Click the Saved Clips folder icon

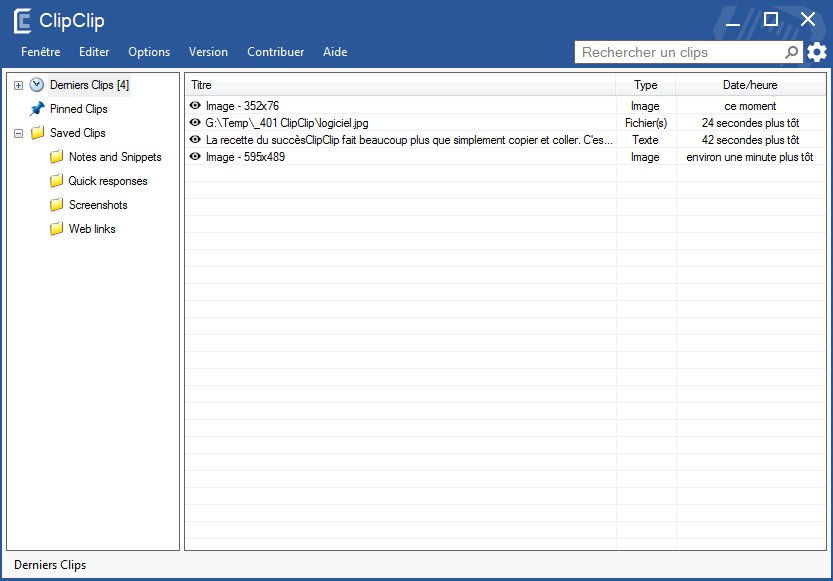[37, 133]
